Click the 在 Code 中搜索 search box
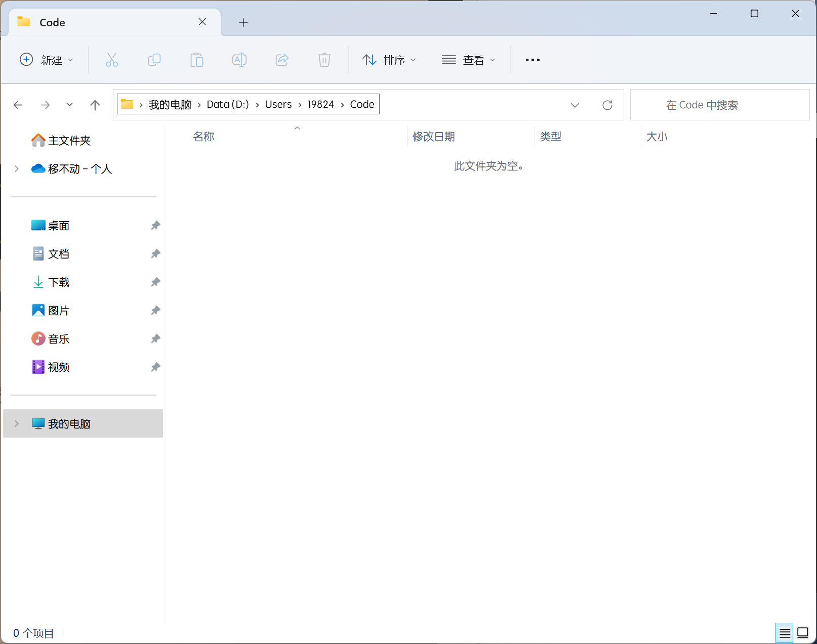 pyautogui.click(x=720, y=105)
